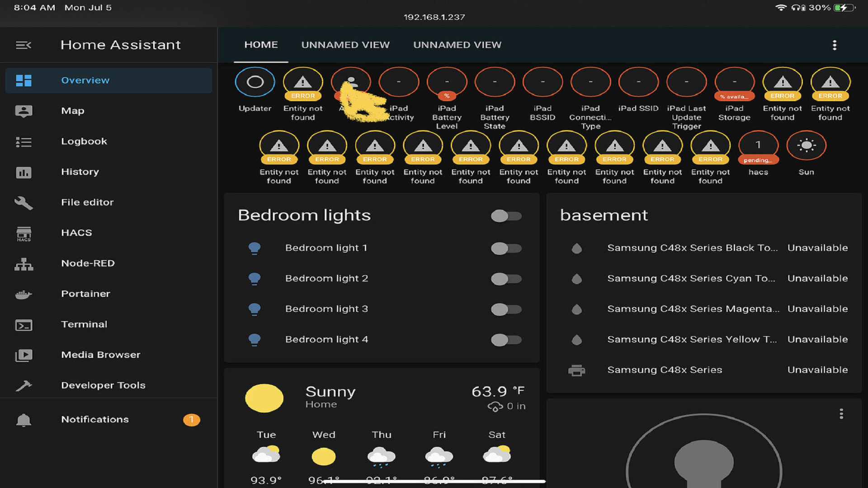Click the Updater badge circle

(255, 82)
